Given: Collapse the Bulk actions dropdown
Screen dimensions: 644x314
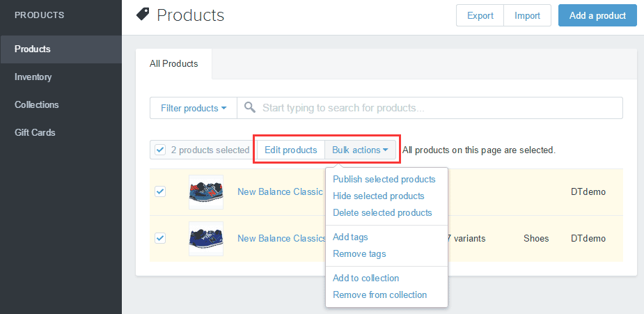Looking at the screenshot, I should coord(360,150).
